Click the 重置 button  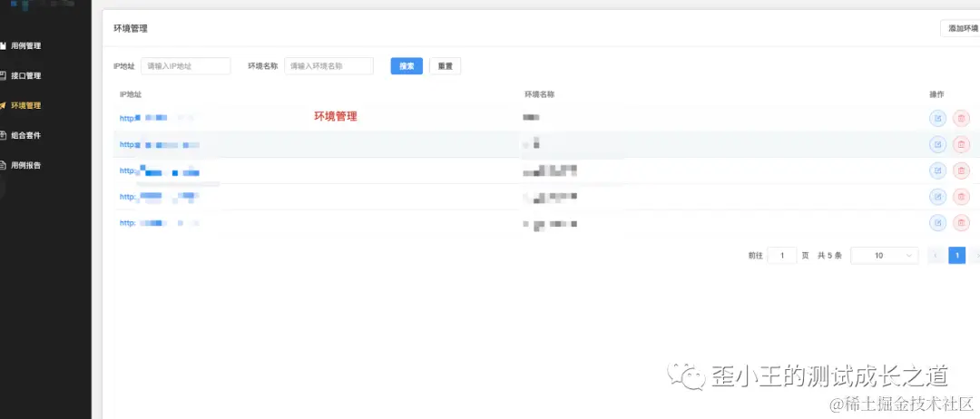(445, 66)
